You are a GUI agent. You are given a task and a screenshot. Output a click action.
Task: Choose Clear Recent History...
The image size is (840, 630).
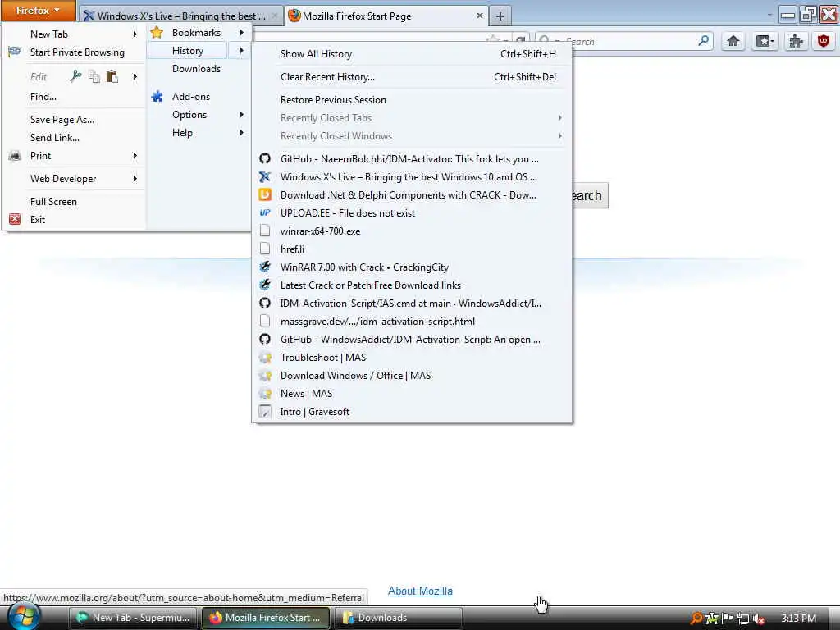[x=412, y=77]
